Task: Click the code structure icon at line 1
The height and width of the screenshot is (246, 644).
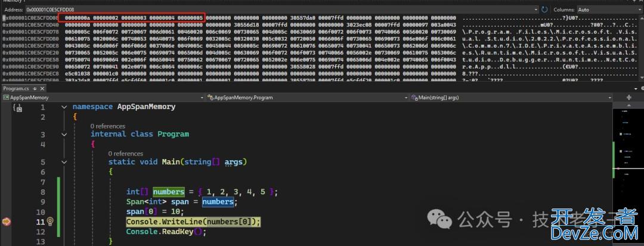Action: tap(18, 108)
